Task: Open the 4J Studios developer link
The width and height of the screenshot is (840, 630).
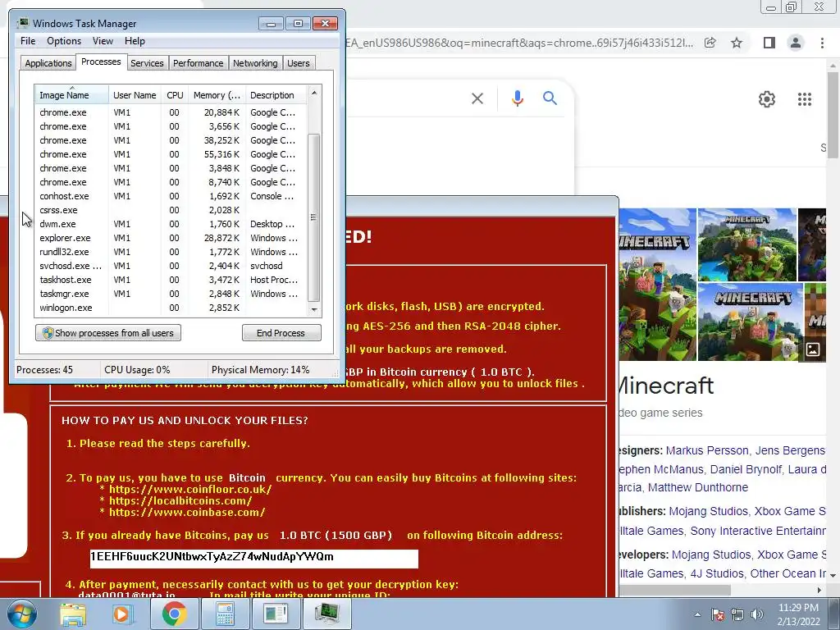Action: (x=717, y=573)
